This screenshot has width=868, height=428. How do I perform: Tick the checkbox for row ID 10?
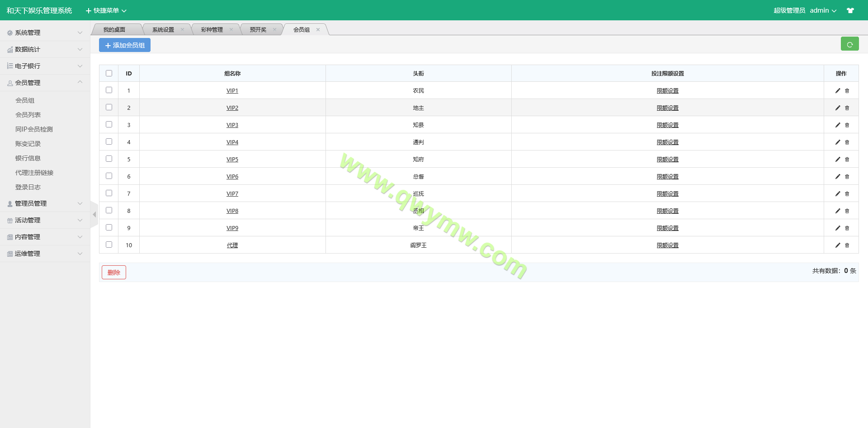click(x=109, y=245)
